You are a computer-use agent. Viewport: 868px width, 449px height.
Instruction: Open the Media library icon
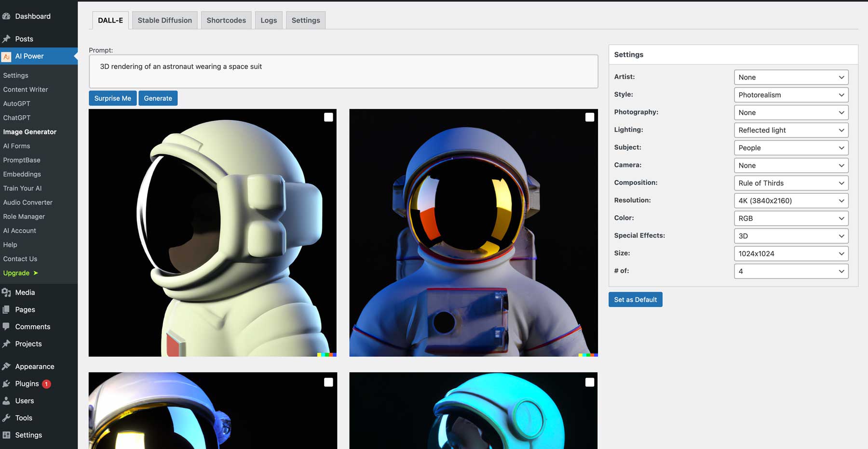[6, 292]
